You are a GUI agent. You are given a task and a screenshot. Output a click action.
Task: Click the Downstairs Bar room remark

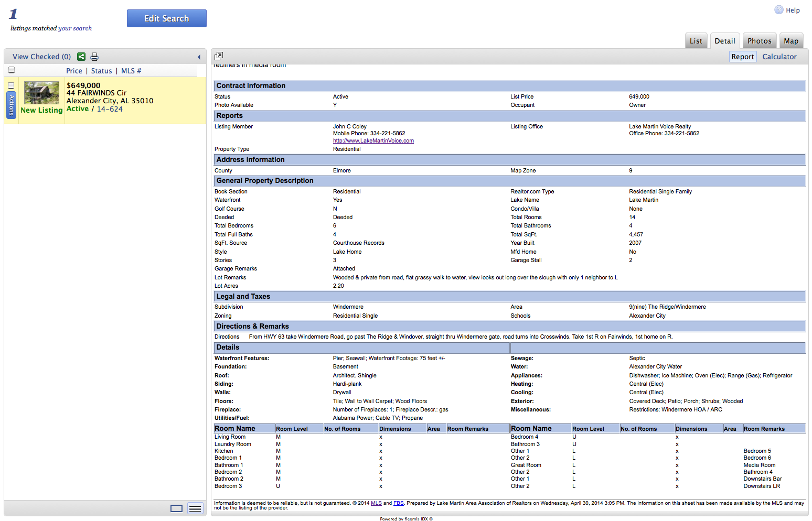coord(763,479)
